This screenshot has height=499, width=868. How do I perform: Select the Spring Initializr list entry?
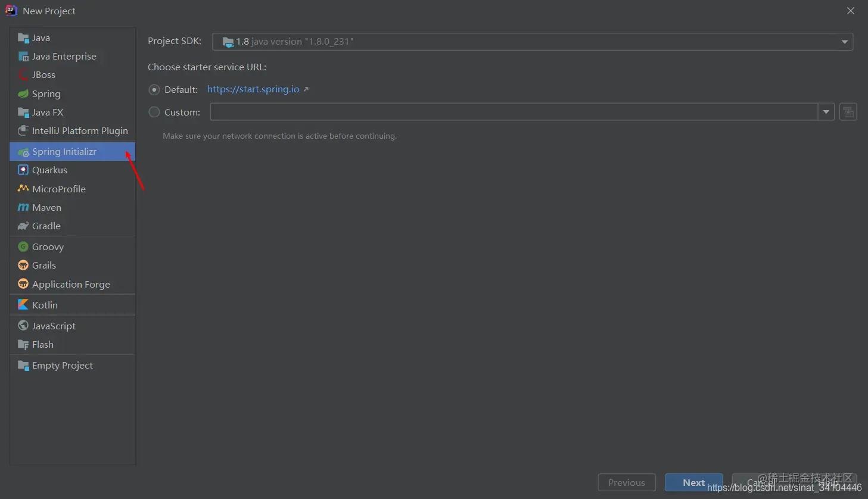[x=73, y=152]
